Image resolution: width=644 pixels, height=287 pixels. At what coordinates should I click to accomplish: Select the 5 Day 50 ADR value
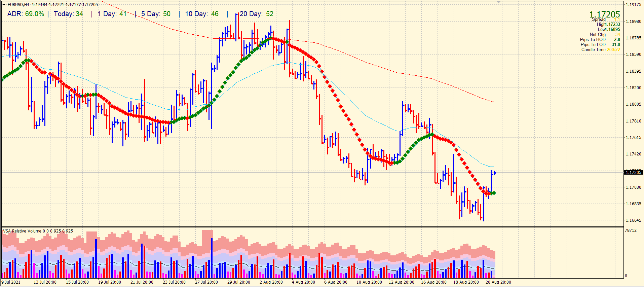(156, 14)
